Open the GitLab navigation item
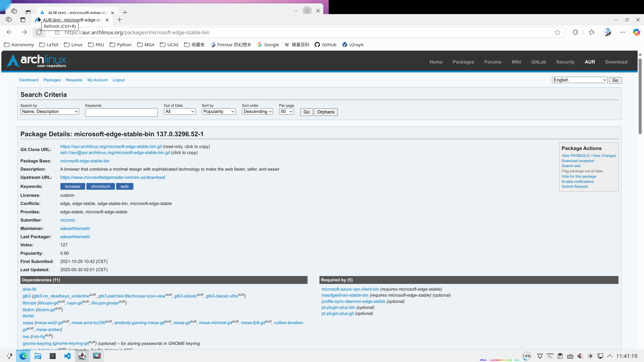Image resolution: width=644 pixels, height=362 pixels. pyautogui.click(x=539, y=62)
